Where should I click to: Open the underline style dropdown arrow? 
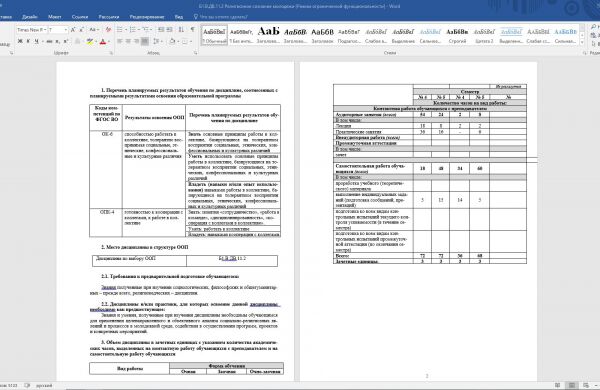click(x=42, y=41)
